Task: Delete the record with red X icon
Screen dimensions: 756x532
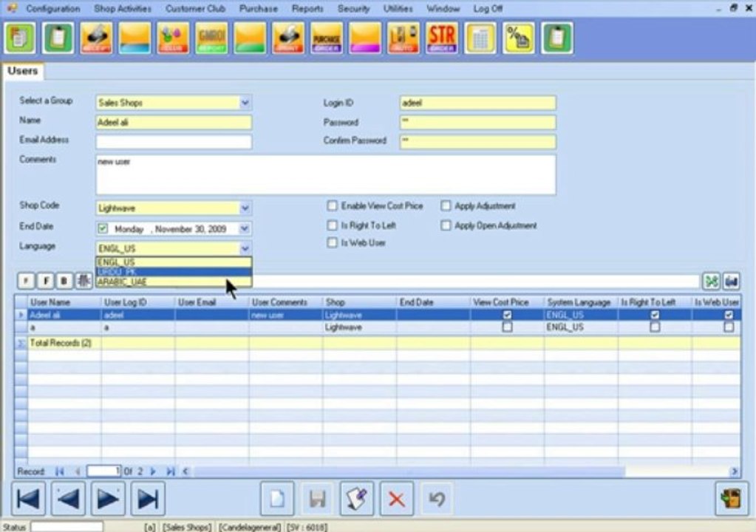Action: click(x=396, y=498)
